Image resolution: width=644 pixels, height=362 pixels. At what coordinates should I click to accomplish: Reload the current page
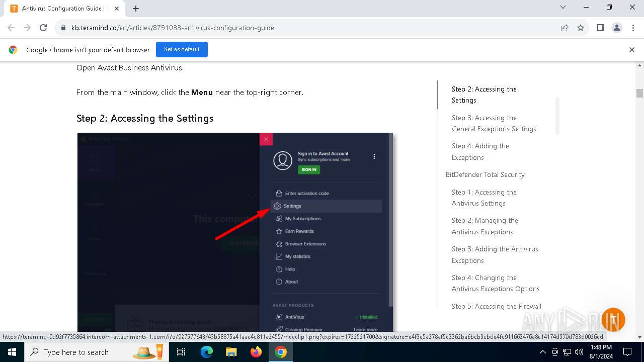coord(43,28)
